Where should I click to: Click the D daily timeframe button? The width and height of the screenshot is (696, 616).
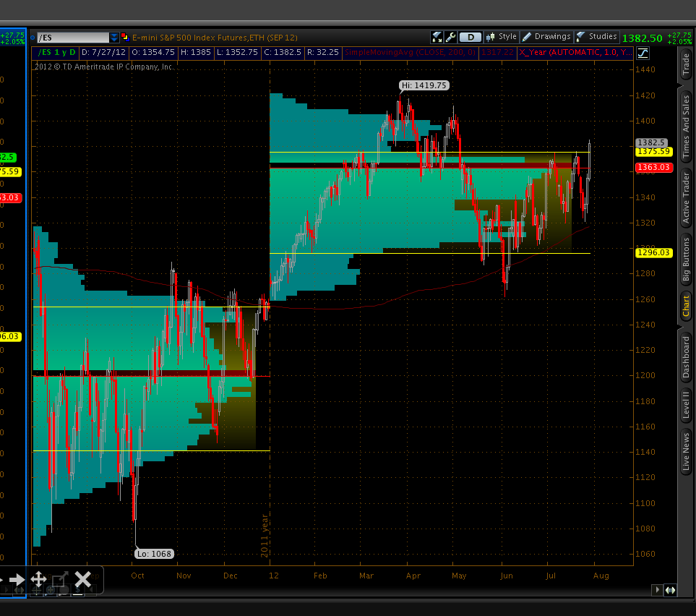(470, 38)
